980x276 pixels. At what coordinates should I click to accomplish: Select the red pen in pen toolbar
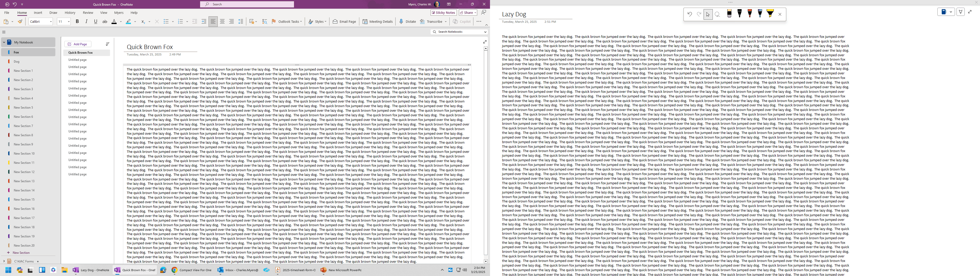tap(750, 14)
